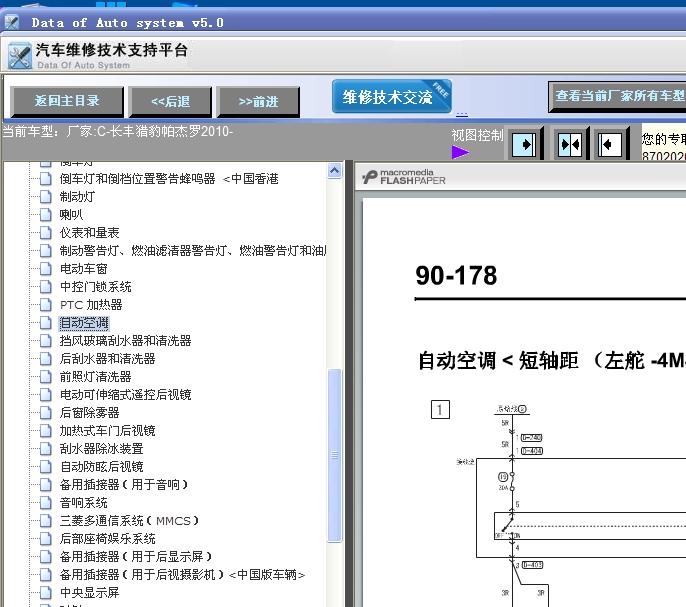Select the highlighted 自动空调 item

tap(84, 323)
